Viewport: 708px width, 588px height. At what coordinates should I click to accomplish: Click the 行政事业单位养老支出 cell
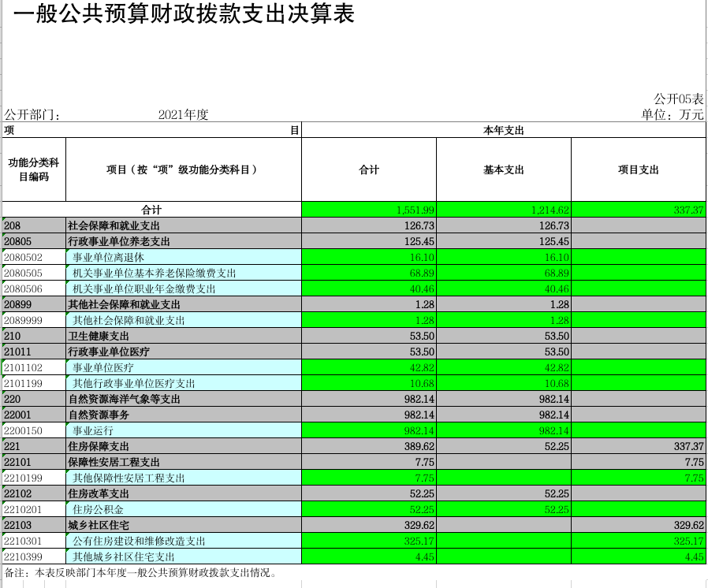[184, 241]
